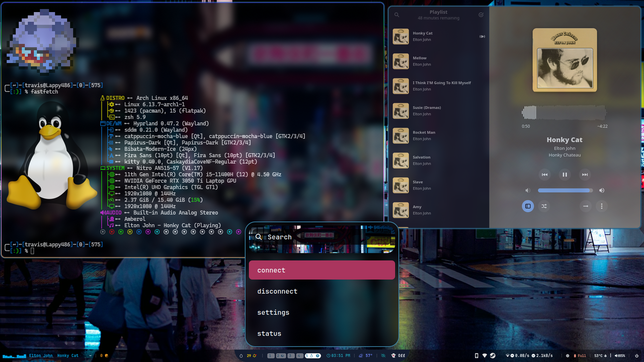
Task: Click the network speed 0.0B/s indicator
Action: coord(517,355)
